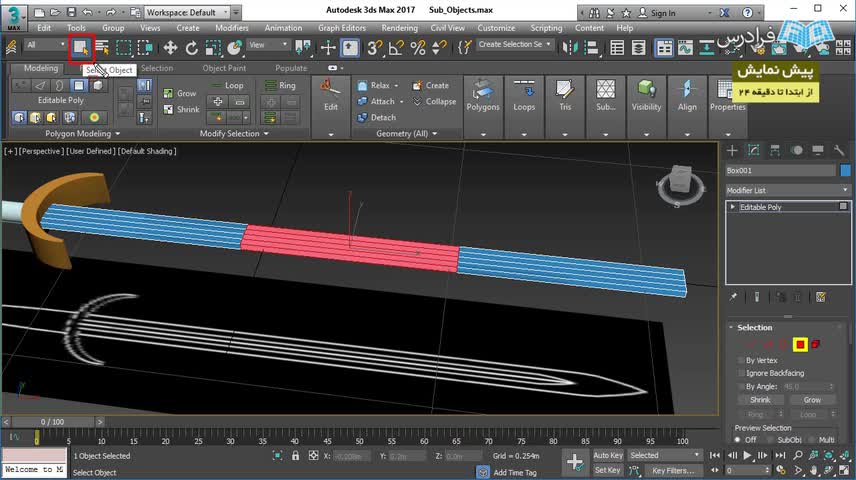Image resolution: width=856 pixels, height=480 pixels.
Task: Enable the By Vertex checkbox
Action: point(740,360)
